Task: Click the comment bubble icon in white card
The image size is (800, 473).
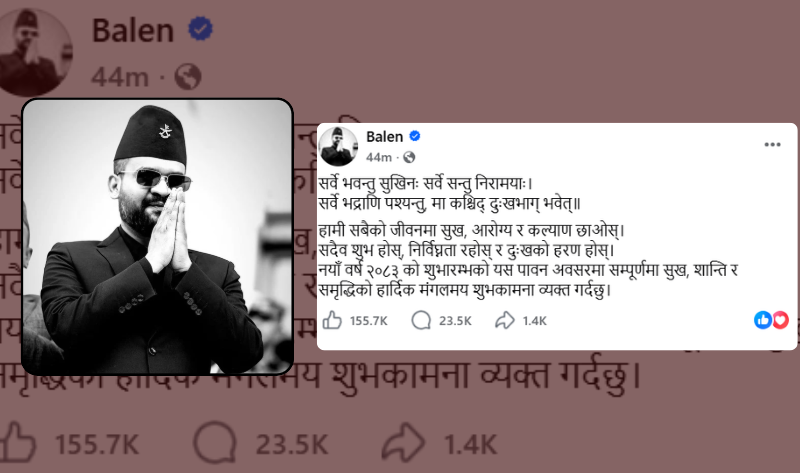Action: click(421, 320)
